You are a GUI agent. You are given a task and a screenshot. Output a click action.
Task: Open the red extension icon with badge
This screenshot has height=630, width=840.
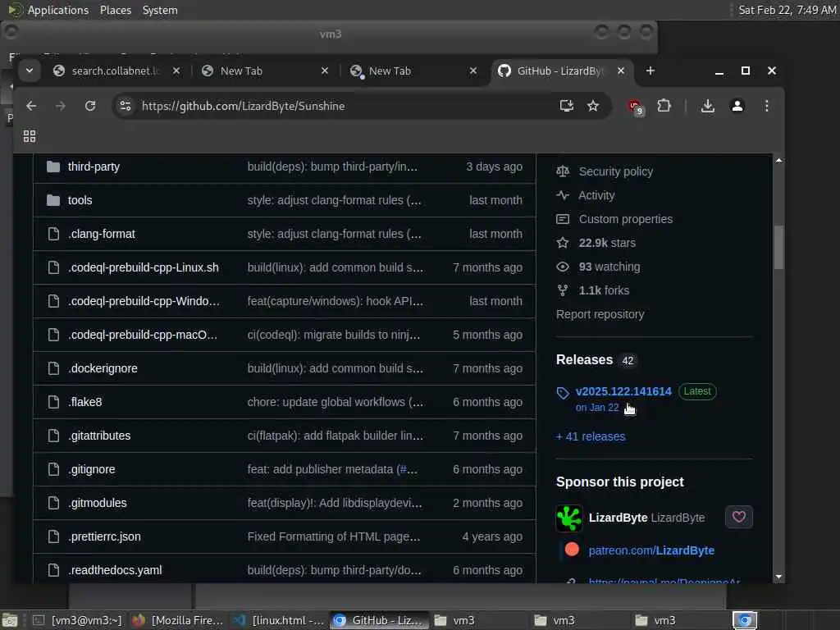tap(636, 107)
